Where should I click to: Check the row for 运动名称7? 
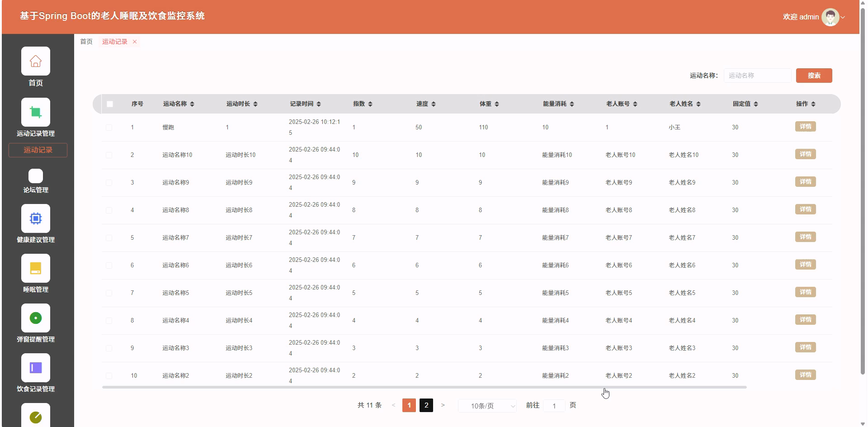109,238
